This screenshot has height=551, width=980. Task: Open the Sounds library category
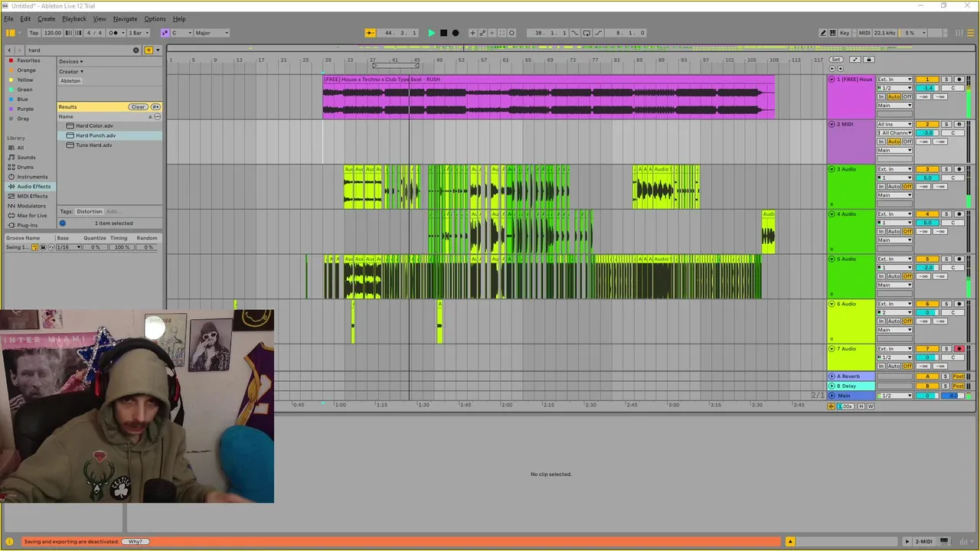pos(26,158)
